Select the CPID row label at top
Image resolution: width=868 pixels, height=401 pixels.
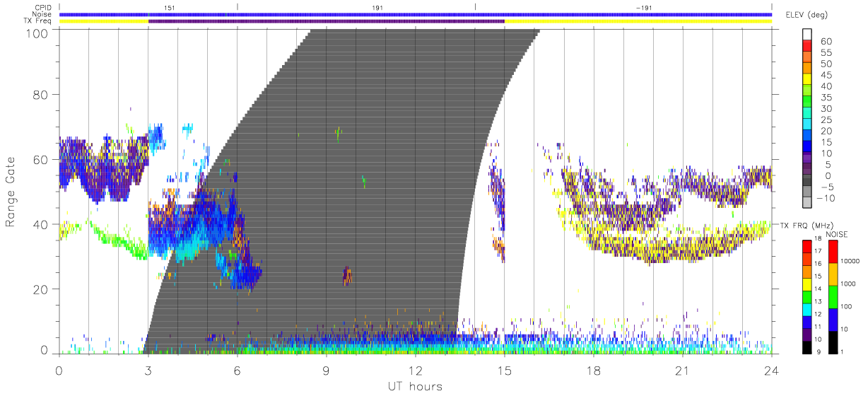pyautogui.click(x=44, y=7)
